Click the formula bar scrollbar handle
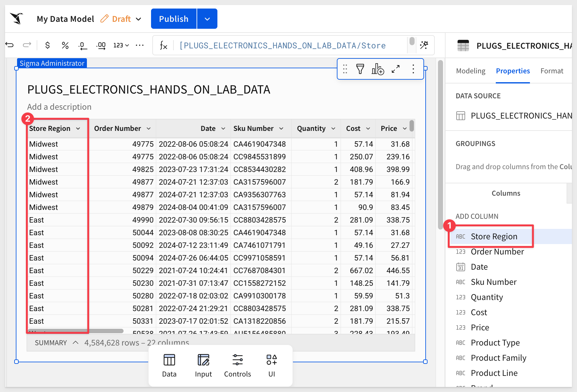This screenshot has height=392, width=577. (412, 41)
